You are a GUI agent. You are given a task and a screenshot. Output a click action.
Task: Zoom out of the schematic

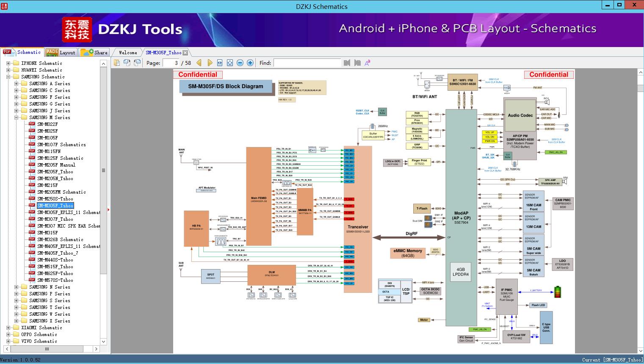coord(240,63)
